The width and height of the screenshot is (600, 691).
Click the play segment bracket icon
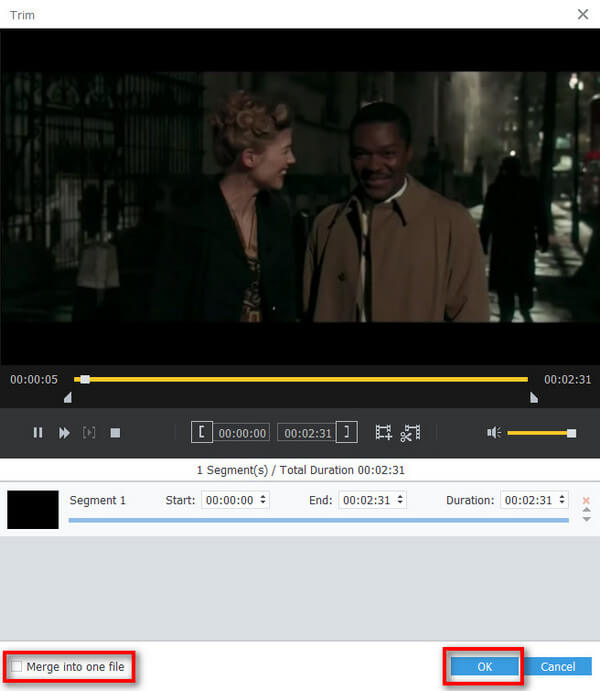point(89,433)
